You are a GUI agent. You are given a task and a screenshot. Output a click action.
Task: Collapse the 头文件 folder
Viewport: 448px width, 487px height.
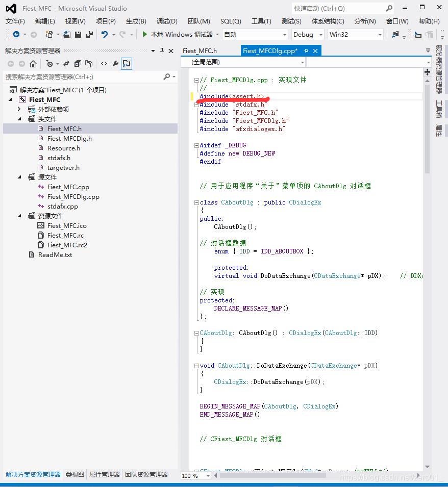tap(19, 119)
